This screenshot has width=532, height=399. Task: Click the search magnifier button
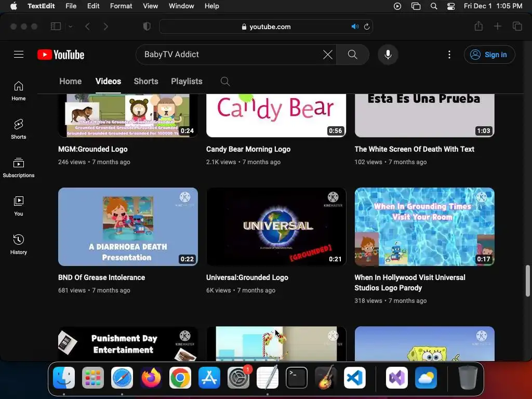click(353, 54)
